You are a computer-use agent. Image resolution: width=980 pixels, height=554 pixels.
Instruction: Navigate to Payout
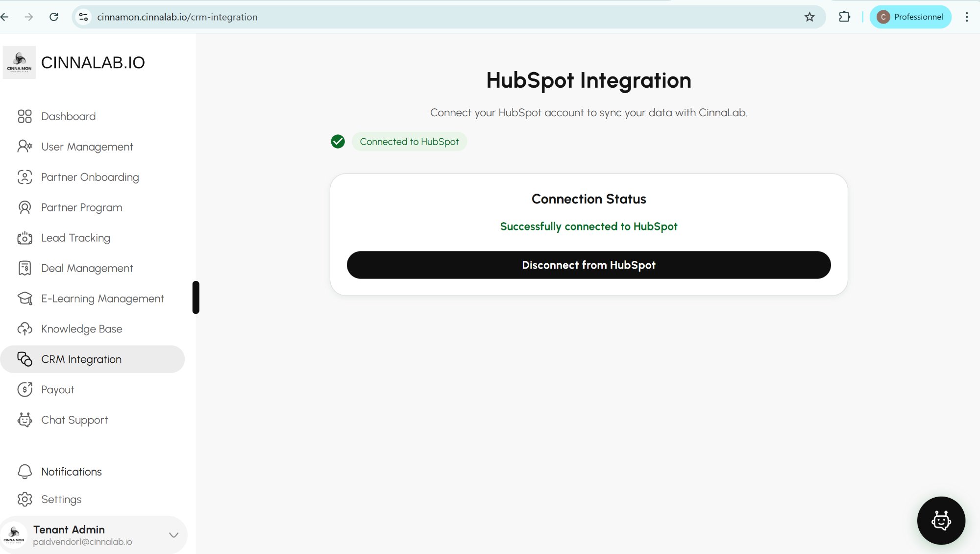(x=58, y=390)
